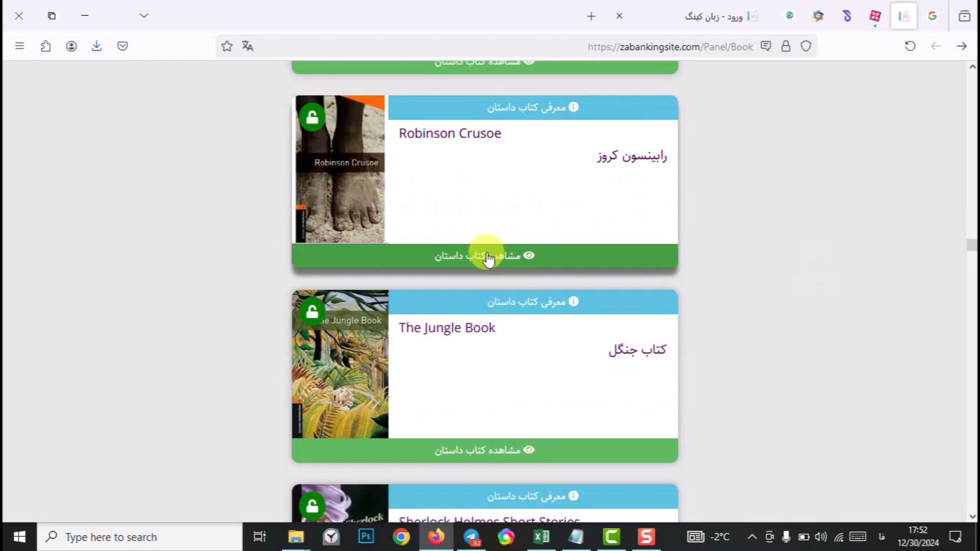Open File Explorer from taskbar

[x=296, y=537]
